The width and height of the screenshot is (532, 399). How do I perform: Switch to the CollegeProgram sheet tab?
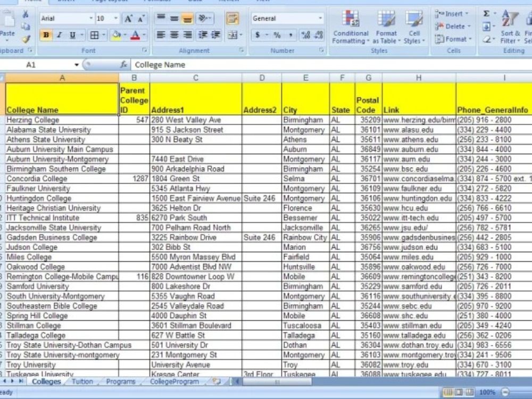click(174, 381)
